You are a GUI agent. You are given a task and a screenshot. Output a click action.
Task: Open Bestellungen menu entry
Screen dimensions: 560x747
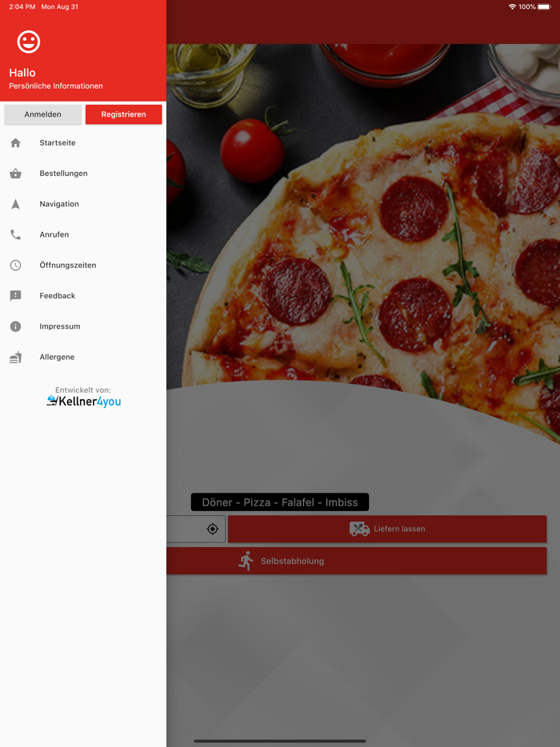[83, 174]
